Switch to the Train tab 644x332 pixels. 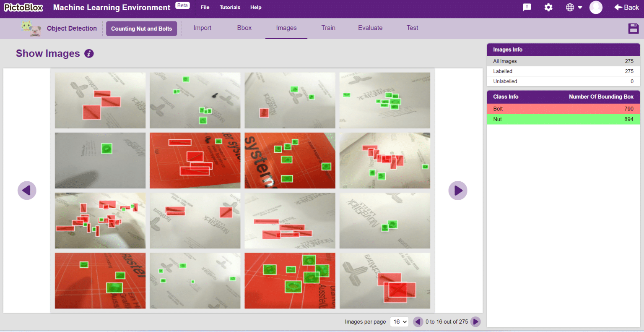(328, 28)
